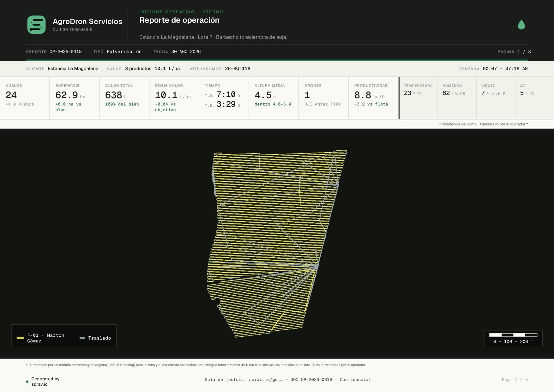Click the footer Pág. 1 / 3 indicator

515,380
